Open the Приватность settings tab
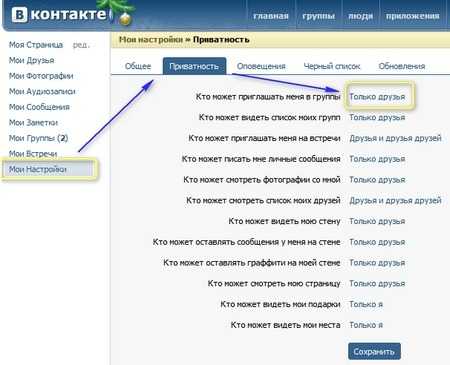The image size is (450, 365). click(194, 66)
